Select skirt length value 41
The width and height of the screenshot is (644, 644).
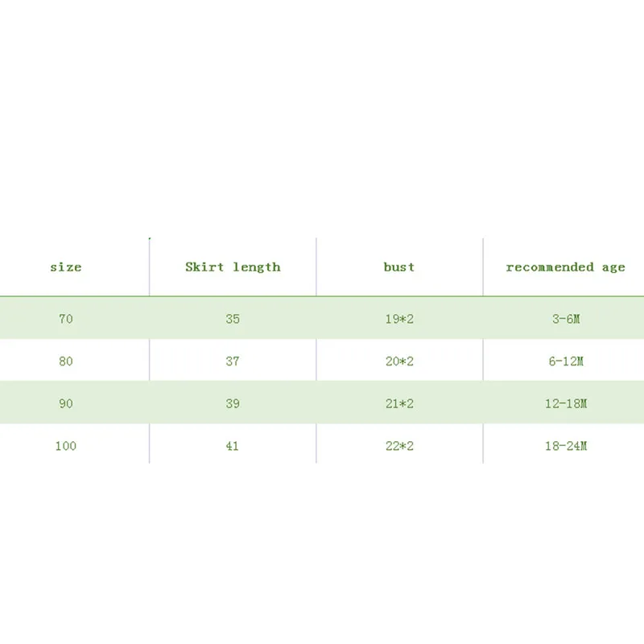[233, 445]
